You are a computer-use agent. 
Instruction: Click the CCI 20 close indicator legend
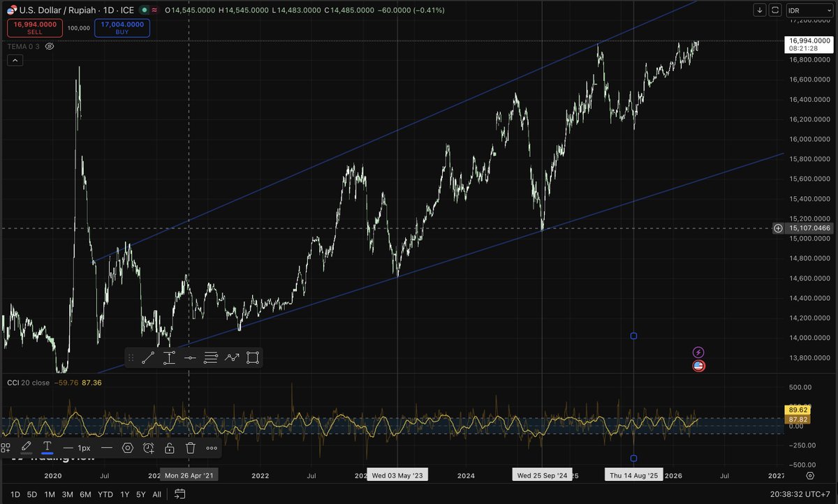point(28,383)
